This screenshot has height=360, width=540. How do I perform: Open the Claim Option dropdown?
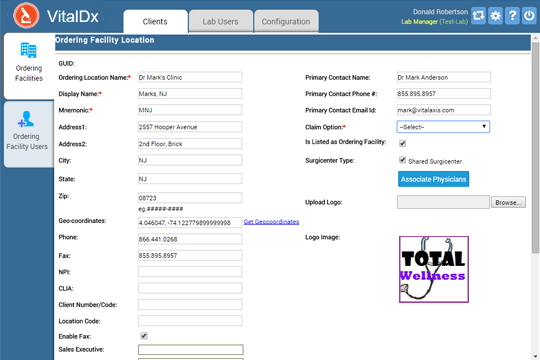(x=443, y=127)
